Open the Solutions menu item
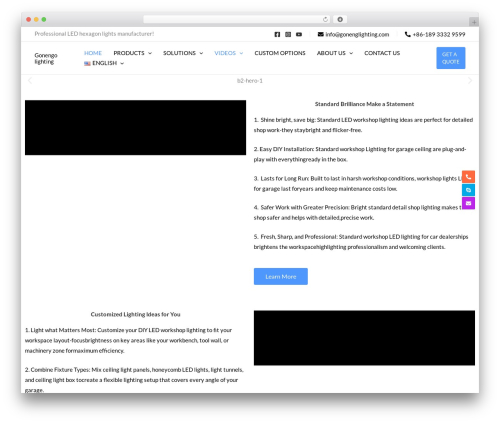 [179, 53]
